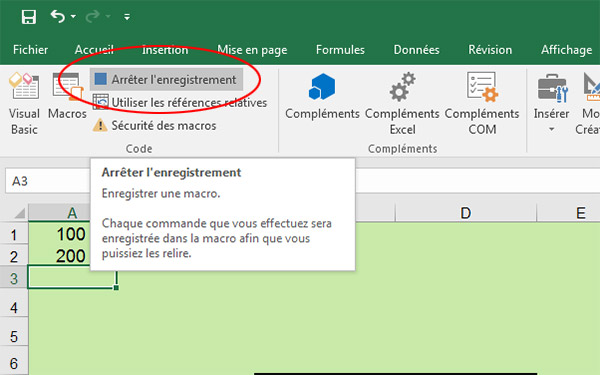The image size is (600, 375).
Task: Stop recording with Arrêter l'enregistrement
Action: [x=166, y=80]
